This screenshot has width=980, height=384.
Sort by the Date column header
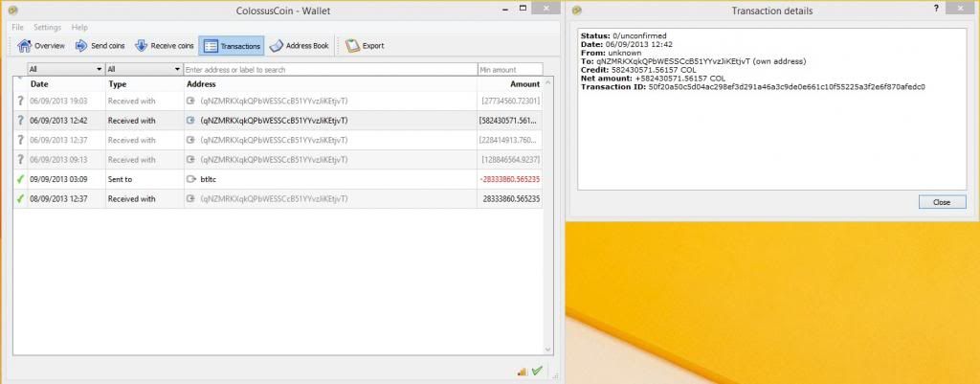click(66, 84)
